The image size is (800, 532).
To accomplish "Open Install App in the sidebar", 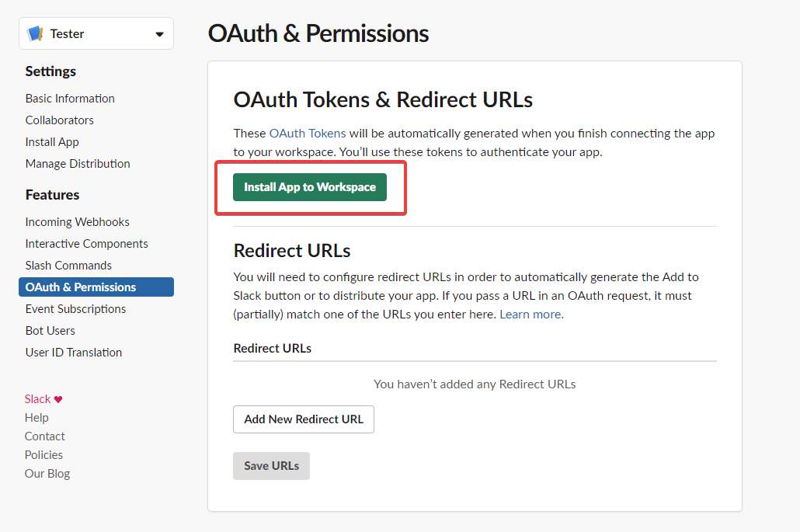I will [x=52, y=142].
